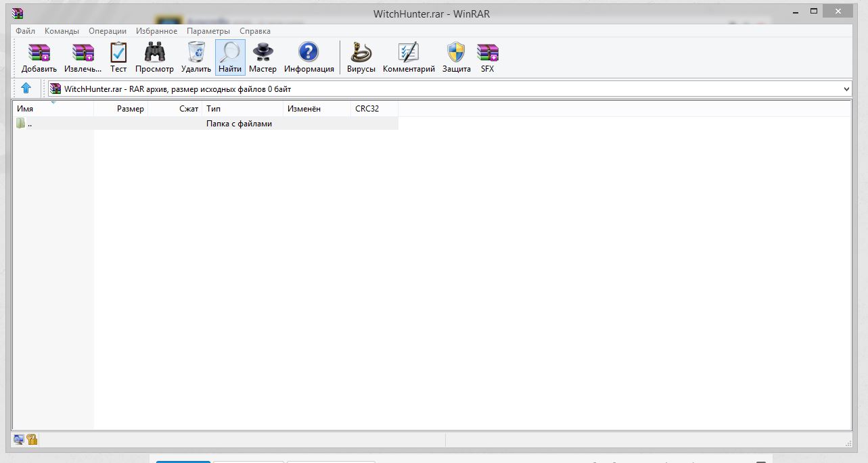Click the Извлечь (Extract) toolbar icon
Viewport: 868px width, 463px height.
coord(83,57)
